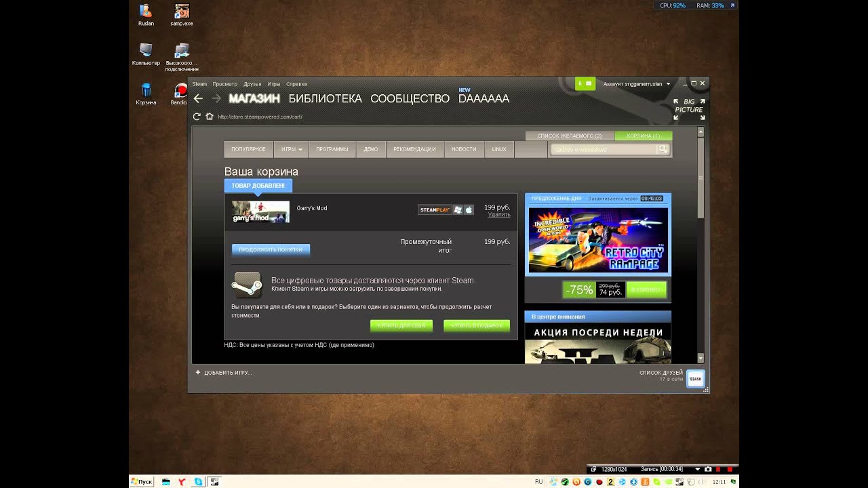This screenshot has height=488, width=868.
Task: Go back with the Steam back arrow
Action: pyautogui.click(x=198, y=98)
